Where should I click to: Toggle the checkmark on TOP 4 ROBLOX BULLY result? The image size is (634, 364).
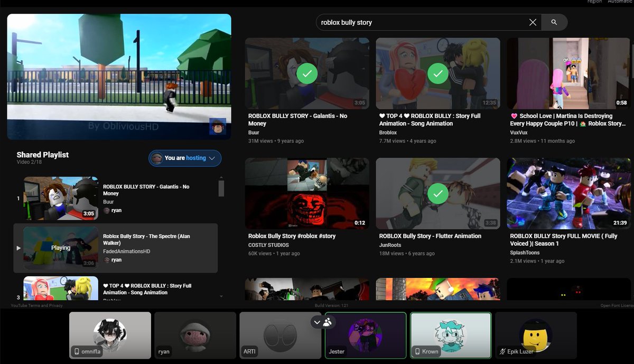[438, 73]
